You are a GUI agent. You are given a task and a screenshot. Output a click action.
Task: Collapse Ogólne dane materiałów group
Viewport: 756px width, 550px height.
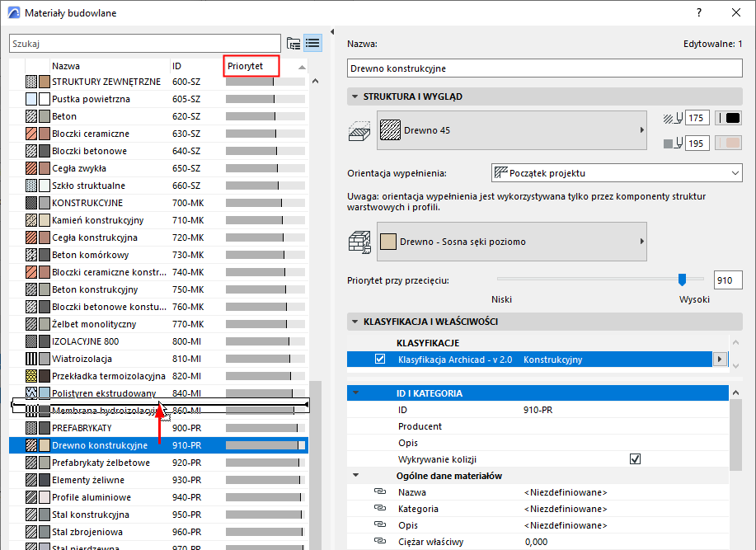coord(356,475)
